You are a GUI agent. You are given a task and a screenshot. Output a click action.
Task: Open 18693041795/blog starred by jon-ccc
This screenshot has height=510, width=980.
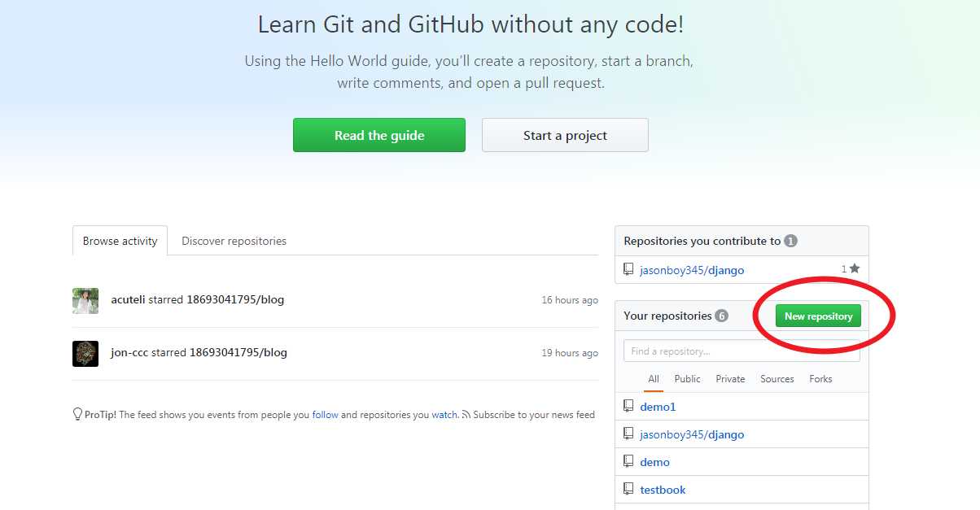click(238, 352)
